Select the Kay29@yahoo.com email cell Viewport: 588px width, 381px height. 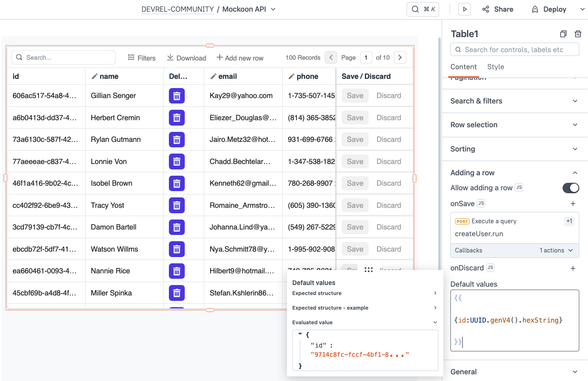(243, 96)
